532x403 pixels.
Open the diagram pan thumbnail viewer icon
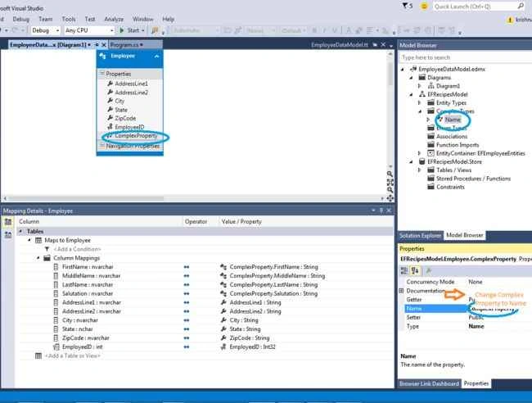tap(390, 198)
